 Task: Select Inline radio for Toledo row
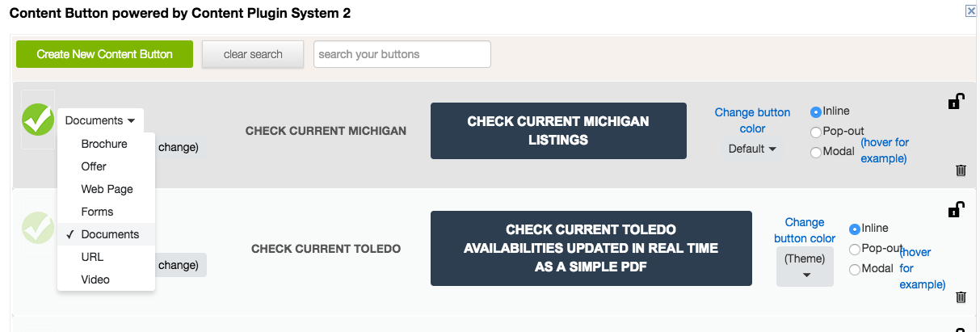point(855,229)
